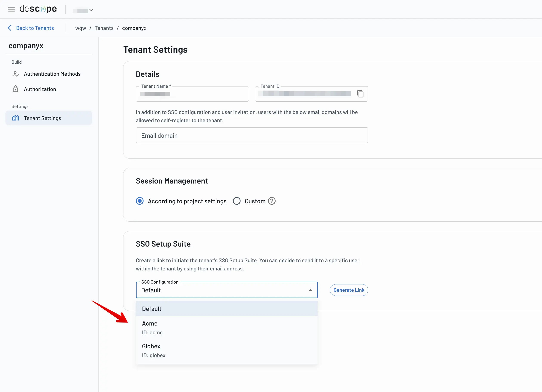Click the Authentication Methods person icon

pos(15,74)
